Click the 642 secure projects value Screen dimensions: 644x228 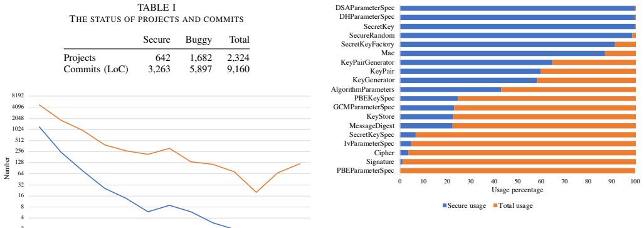pos(162,58)
